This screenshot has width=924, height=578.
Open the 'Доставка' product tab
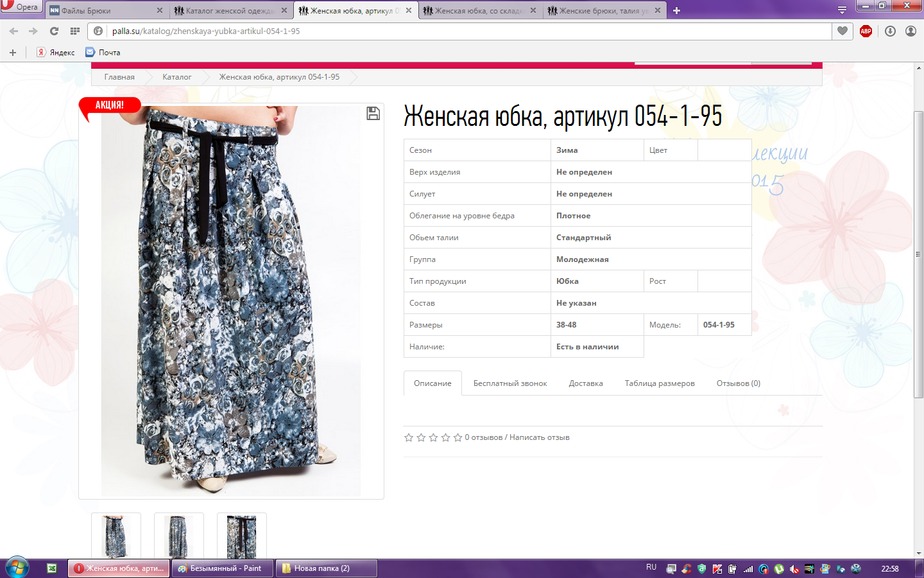(586, 383)
